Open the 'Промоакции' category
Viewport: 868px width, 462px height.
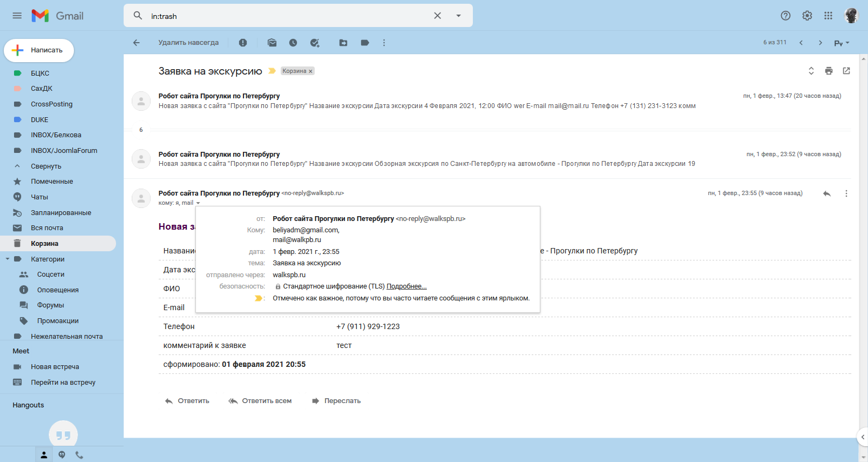point(58,321)
